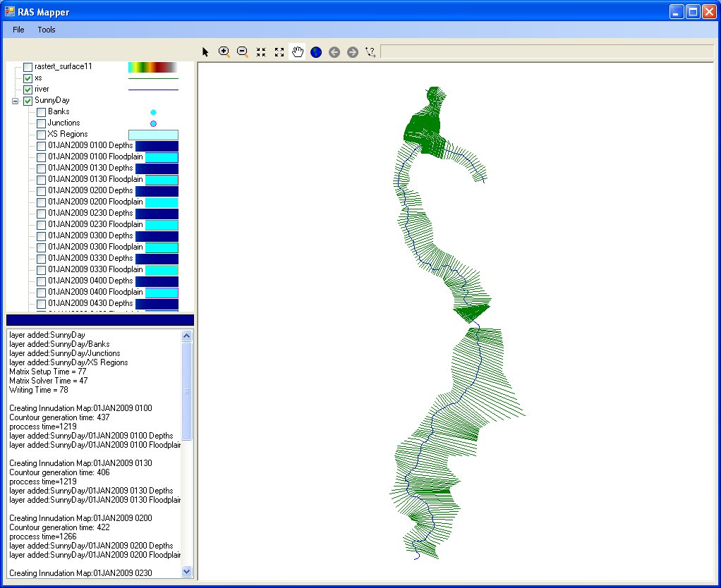
Task: Uncheck the river layer checkbox
Action: click(x=28, y=90)
